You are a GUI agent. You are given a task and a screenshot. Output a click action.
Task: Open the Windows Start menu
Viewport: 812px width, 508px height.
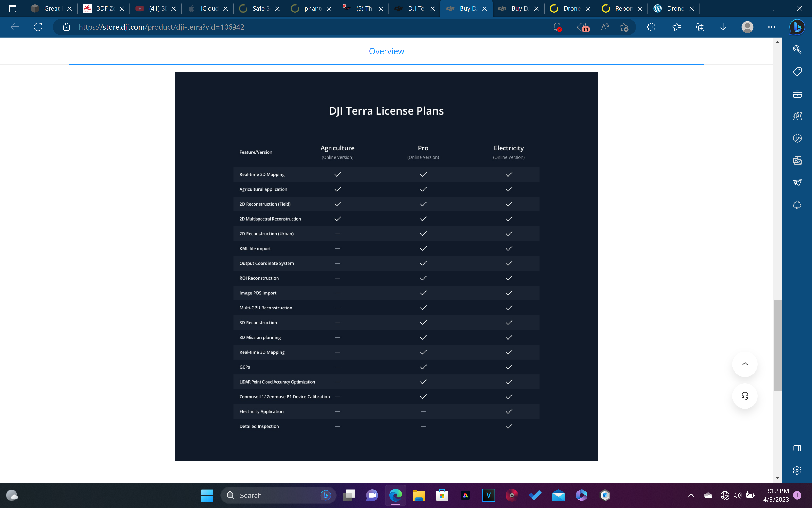click(x=207, y=495)
